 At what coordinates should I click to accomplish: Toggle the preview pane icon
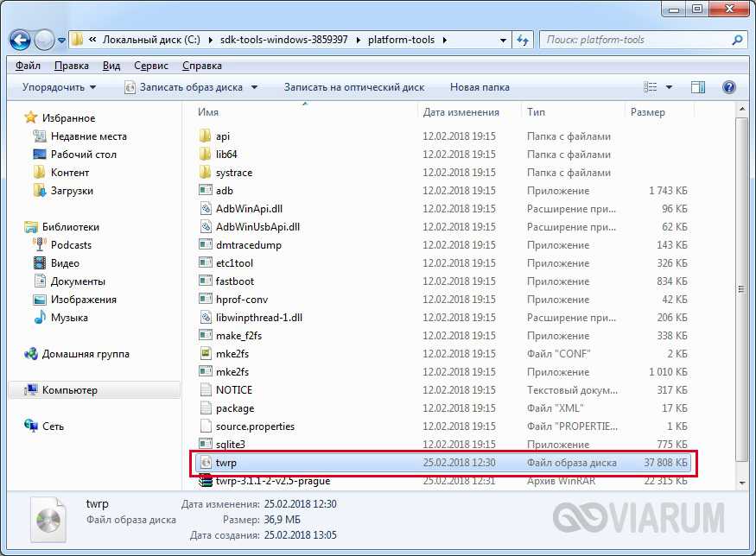[698, 87]
